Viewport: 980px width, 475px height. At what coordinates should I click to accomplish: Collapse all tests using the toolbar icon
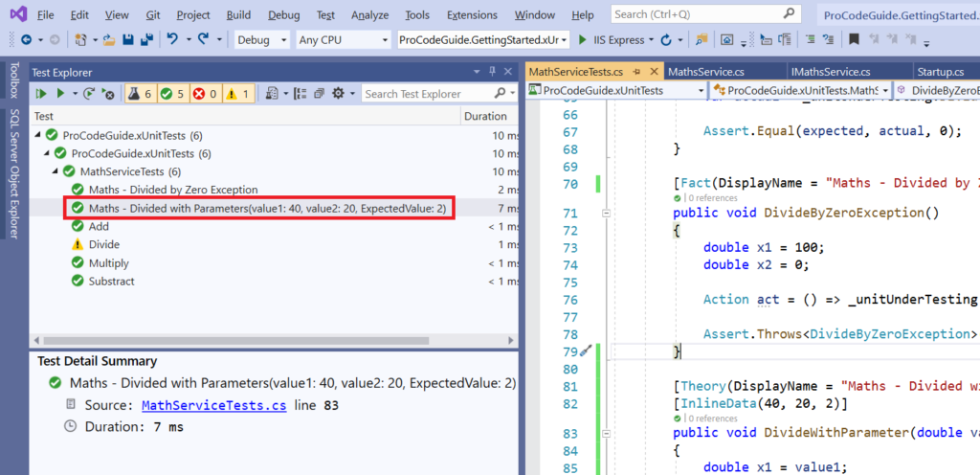pyautogui.click(x=320, y=94)
